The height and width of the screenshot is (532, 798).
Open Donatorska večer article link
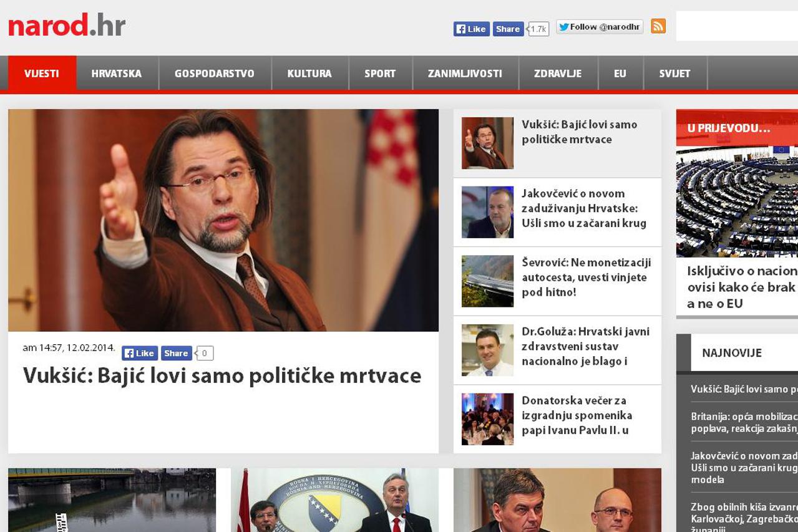(x=577, y=415)
